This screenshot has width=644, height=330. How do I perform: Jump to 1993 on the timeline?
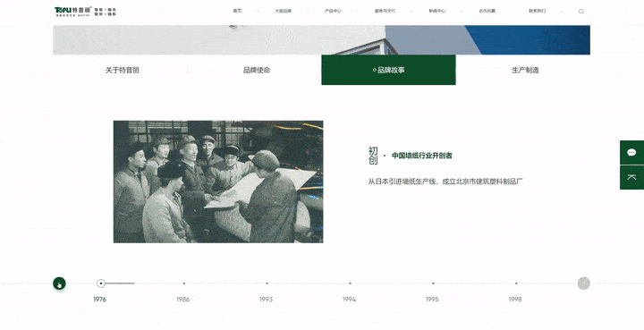[x=267, y=300]
